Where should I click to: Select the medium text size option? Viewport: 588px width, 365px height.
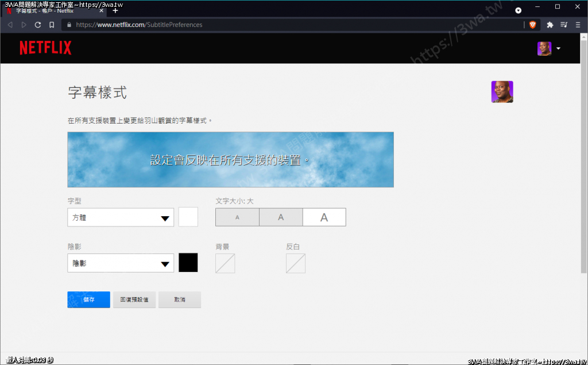[281, 217]
